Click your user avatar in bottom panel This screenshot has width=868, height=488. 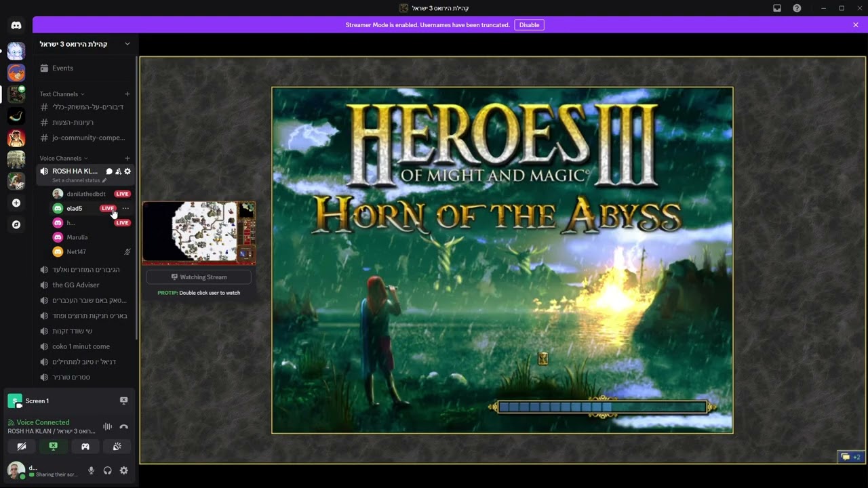coord(16,470)
